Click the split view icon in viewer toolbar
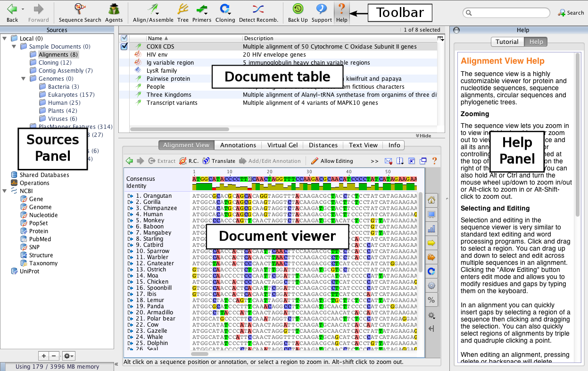This screenshot has height=371, width=588. point(400,161)
